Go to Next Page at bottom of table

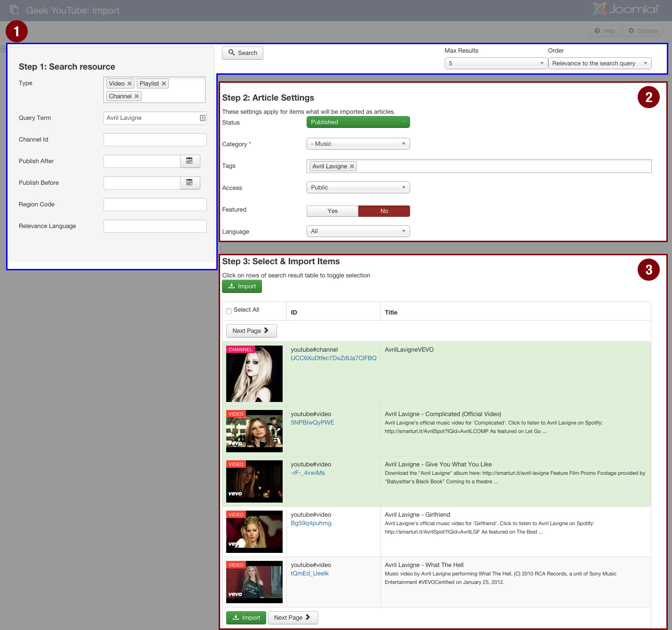click(x=293, y=618)
